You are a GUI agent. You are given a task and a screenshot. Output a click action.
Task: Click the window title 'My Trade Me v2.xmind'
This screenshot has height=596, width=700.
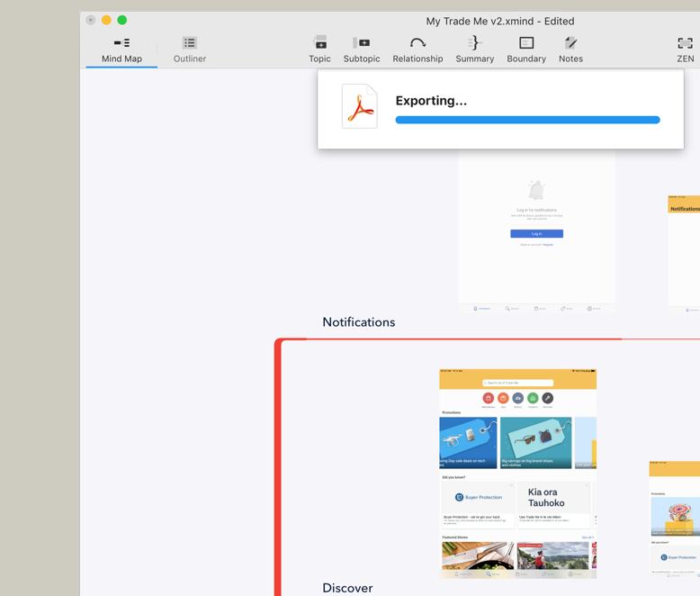[499, 21]
